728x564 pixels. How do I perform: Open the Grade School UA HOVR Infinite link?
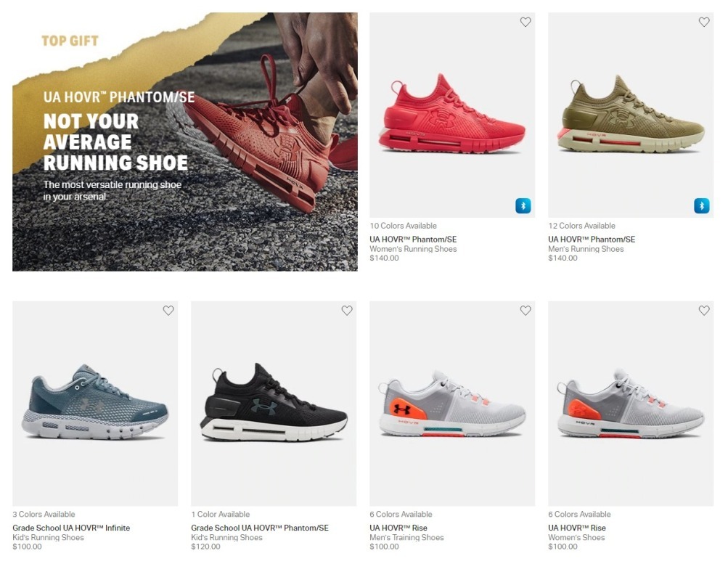71,528
